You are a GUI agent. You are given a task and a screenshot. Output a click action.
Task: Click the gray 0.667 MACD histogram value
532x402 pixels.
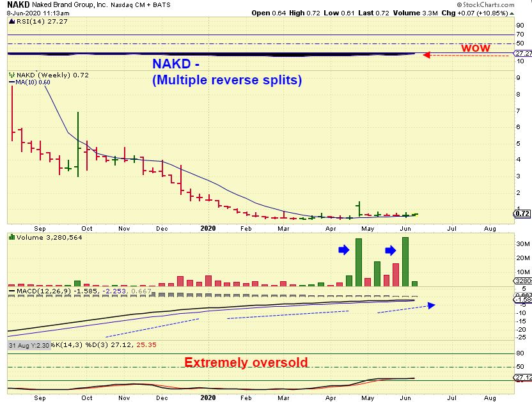coord(141,291)
